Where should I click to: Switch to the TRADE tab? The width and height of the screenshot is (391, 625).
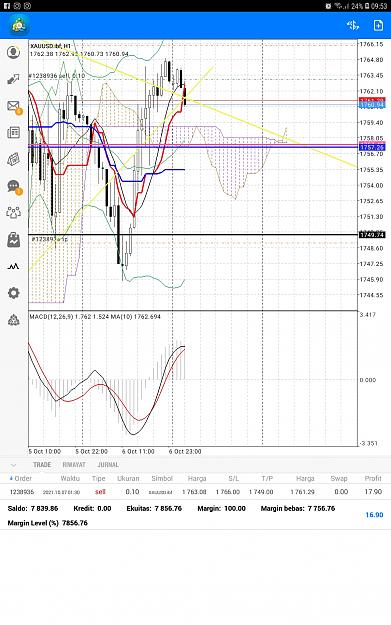coord(42,465)
